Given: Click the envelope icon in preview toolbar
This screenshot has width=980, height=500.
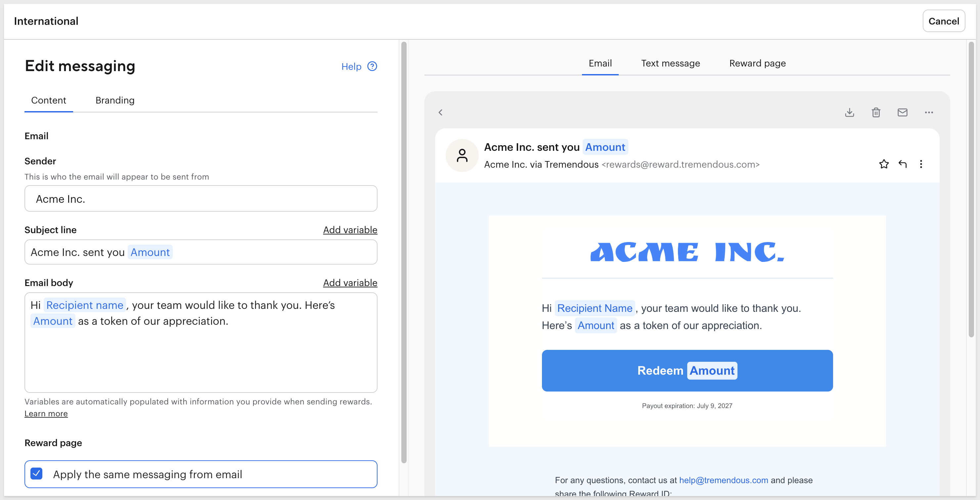Looking at the screenshot, I should (x=902, y=112).
